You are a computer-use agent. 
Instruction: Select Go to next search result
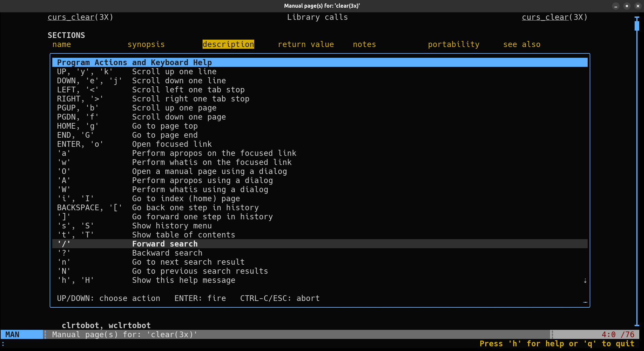[188, 262]
